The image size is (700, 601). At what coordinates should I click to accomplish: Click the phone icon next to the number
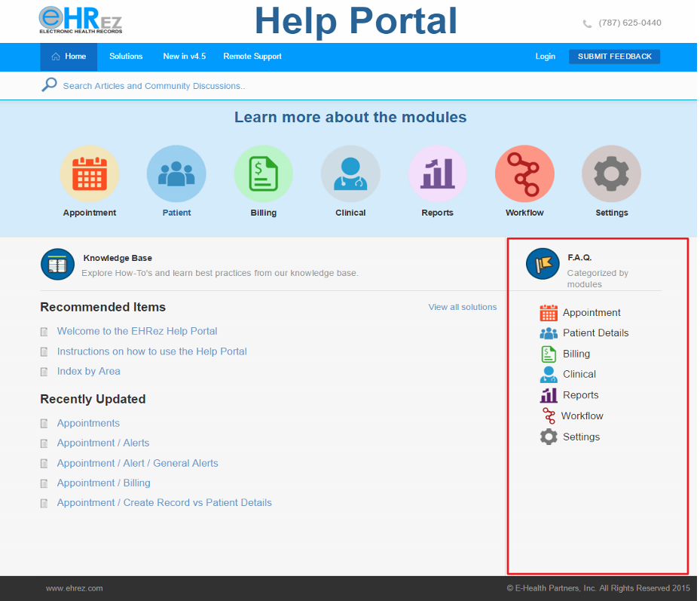[587, 23]
